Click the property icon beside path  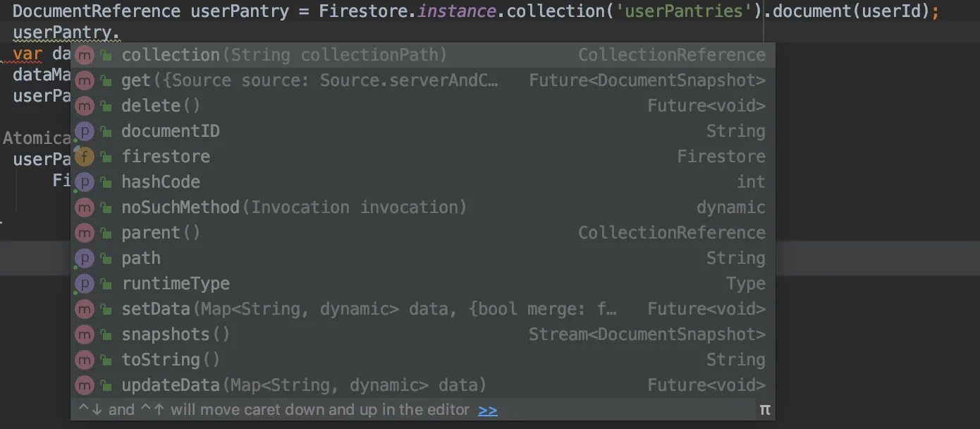pos(85,258)
